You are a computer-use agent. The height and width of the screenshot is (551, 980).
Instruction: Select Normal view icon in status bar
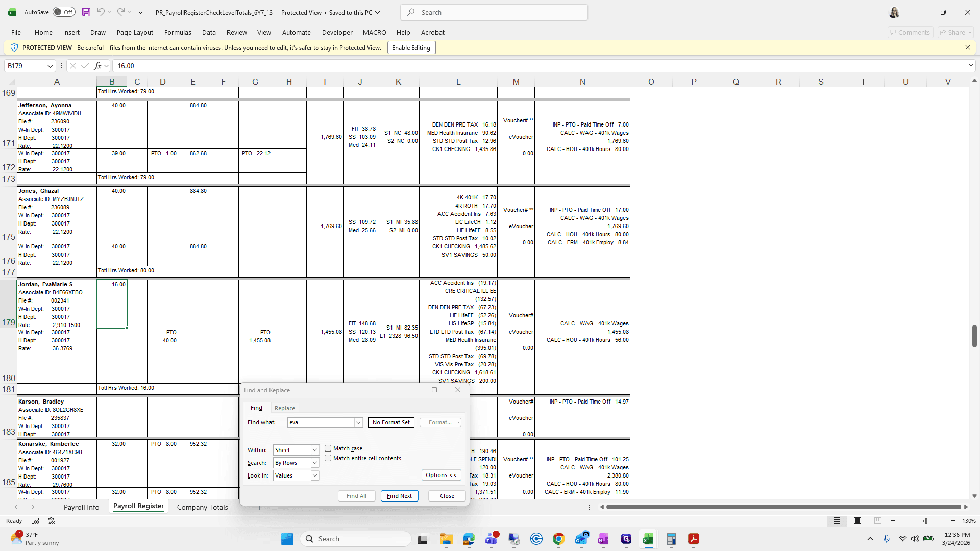tap(837, 521)
